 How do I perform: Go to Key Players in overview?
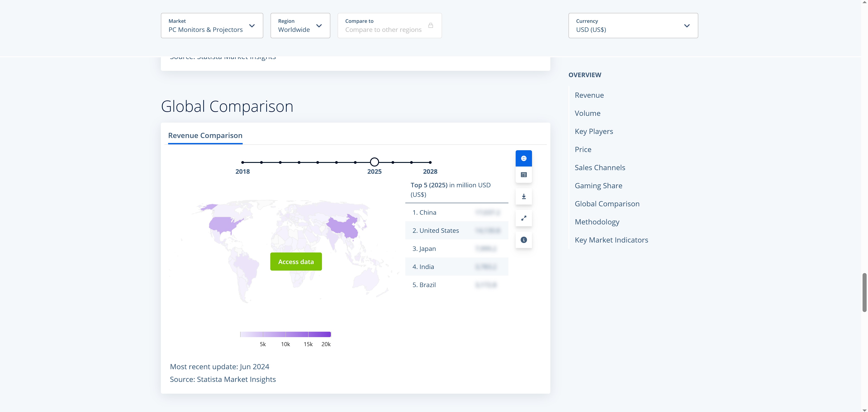[594, 131]
